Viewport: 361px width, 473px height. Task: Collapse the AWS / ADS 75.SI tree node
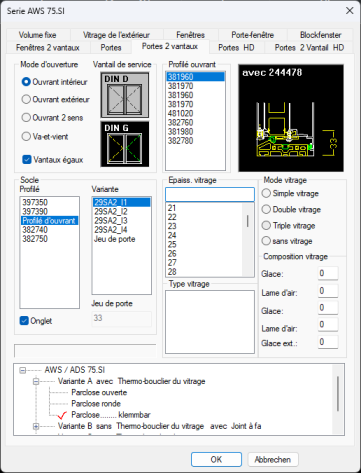[23, 370]
